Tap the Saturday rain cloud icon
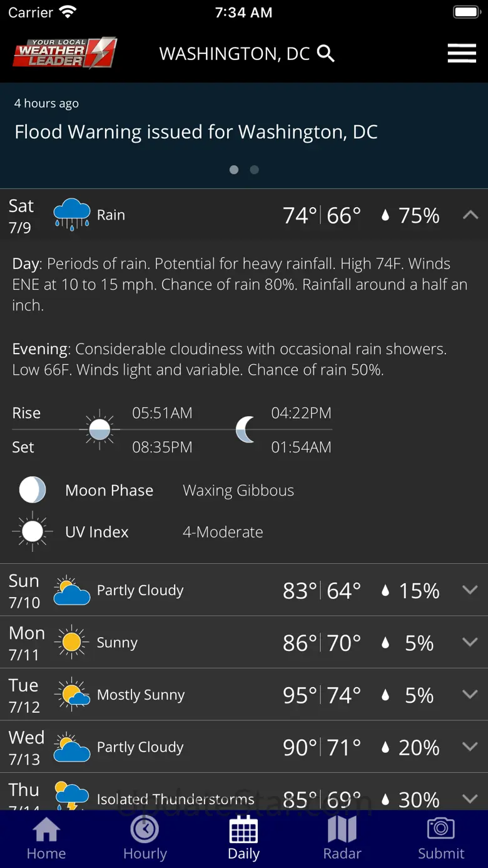 coord(72,215)
